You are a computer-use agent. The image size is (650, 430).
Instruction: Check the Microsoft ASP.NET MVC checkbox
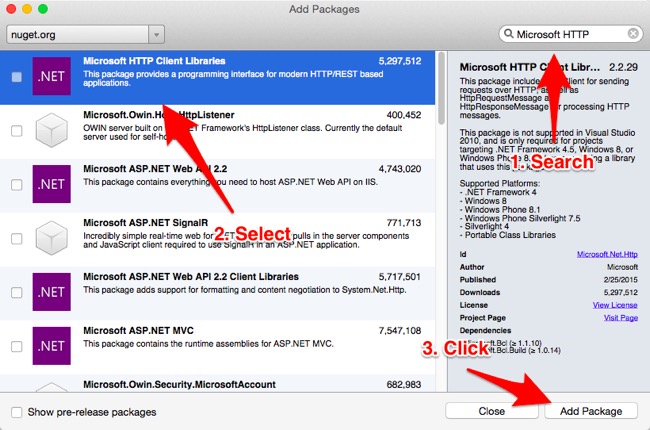17,346
